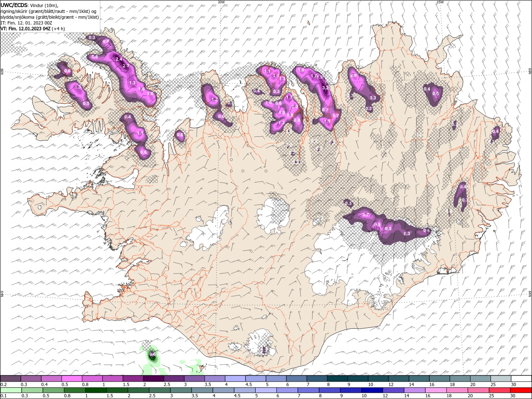Click the 'VT: Fim. 12.01.2023 04Z (+4 h)' text

tap(33, 29)
